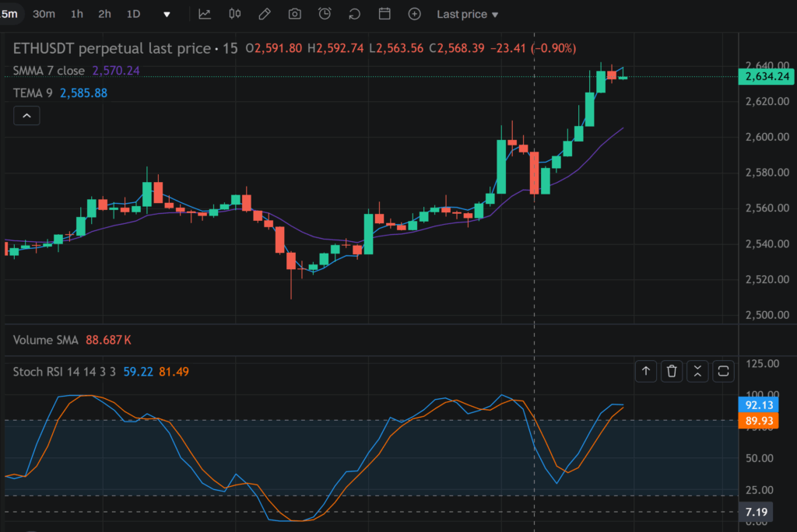The height and width of the screenshot is (532, 797).
Task: Create an alert using the clock icon
Action: 324,14
